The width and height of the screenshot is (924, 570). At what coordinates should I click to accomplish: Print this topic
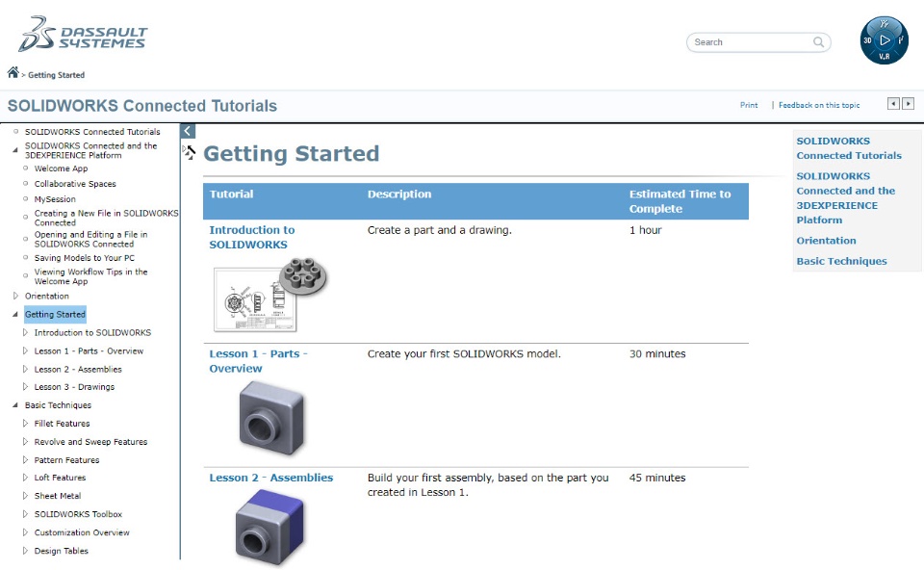click(x=749, y=105)
